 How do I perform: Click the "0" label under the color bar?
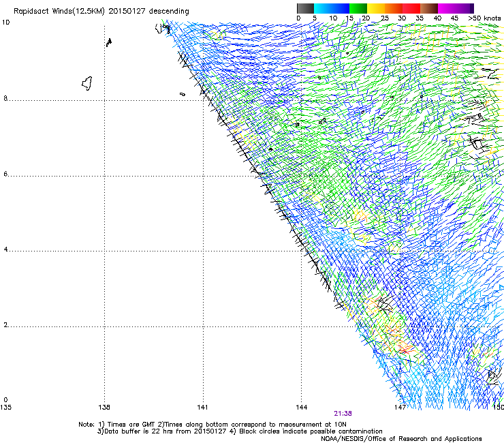(298, 18)
